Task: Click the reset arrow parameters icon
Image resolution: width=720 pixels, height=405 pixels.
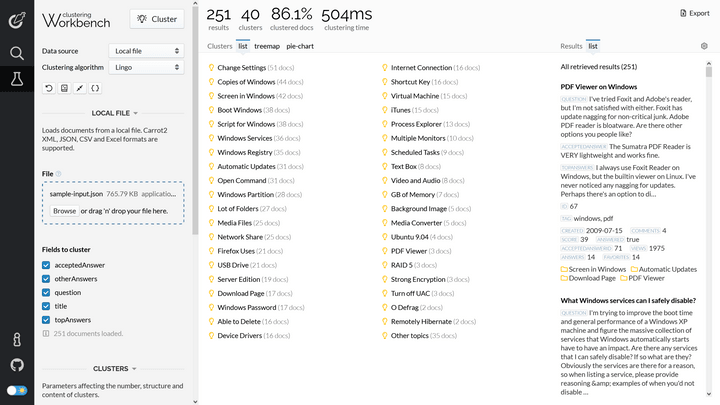Action: pyautogui.click(x=49, y=88)
